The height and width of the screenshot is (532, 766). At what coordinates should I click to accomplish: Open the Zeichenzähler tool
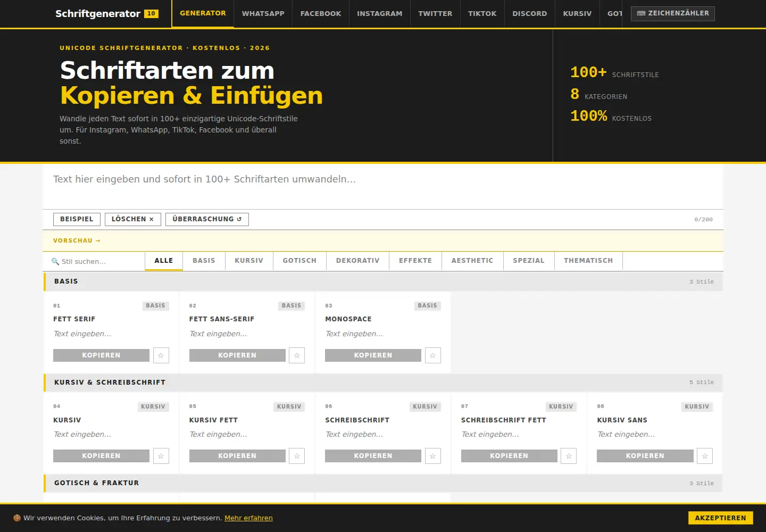(673, 13)
